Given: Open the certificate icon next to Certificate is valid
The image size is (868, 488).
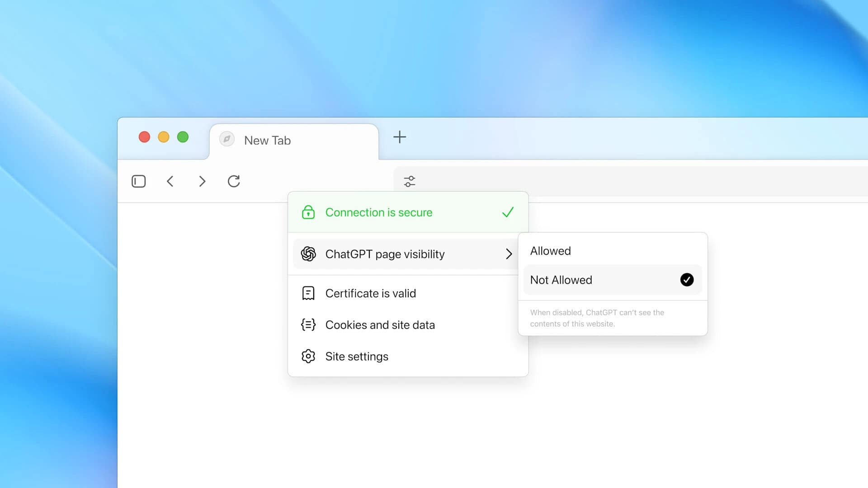Looking at the screenshot, I should (308, 293).
